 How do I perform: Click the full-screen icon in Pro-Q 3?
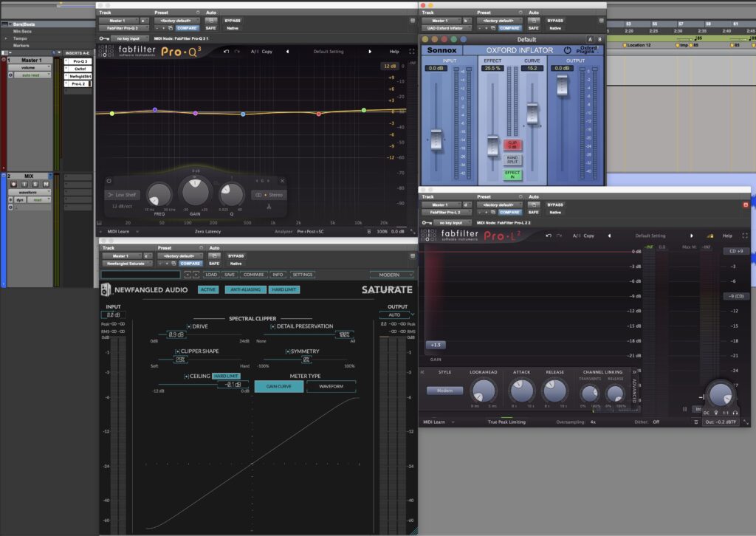(x=410, y=51)
